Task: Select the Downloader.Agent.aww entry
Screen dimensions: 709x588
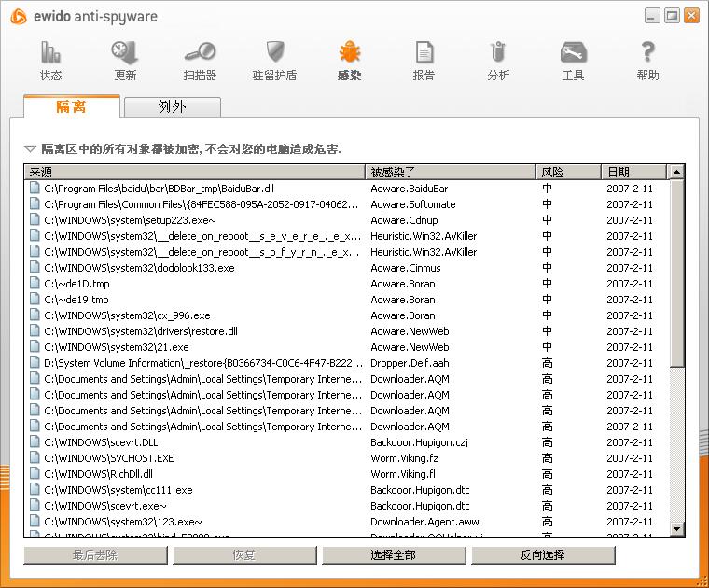Action: coord(424,522)
